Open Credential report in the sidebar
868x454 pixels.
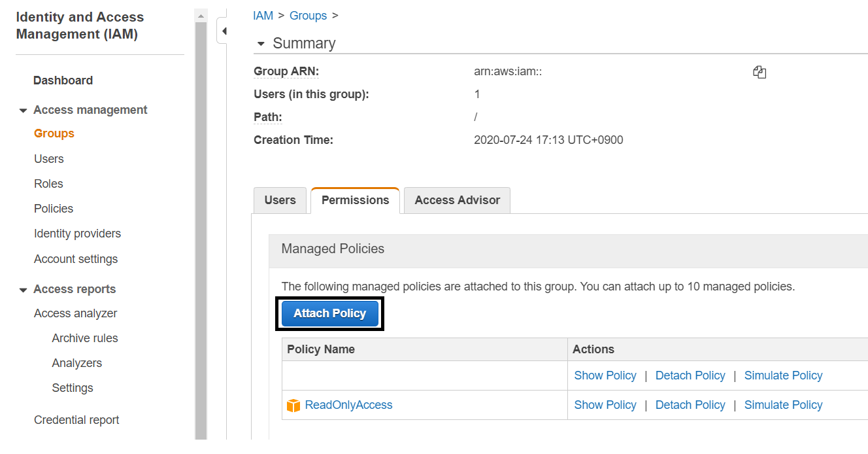tap(76, 420)
